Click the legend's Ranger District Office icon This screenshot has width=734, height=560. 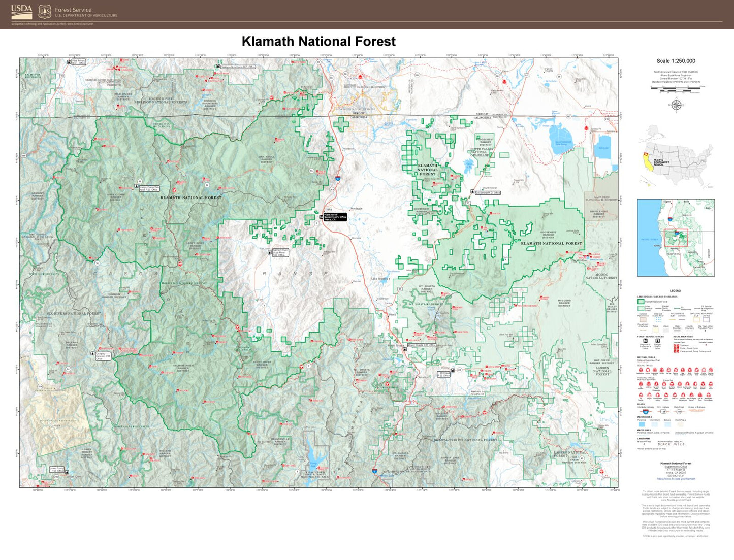click(x=658, y=341)
